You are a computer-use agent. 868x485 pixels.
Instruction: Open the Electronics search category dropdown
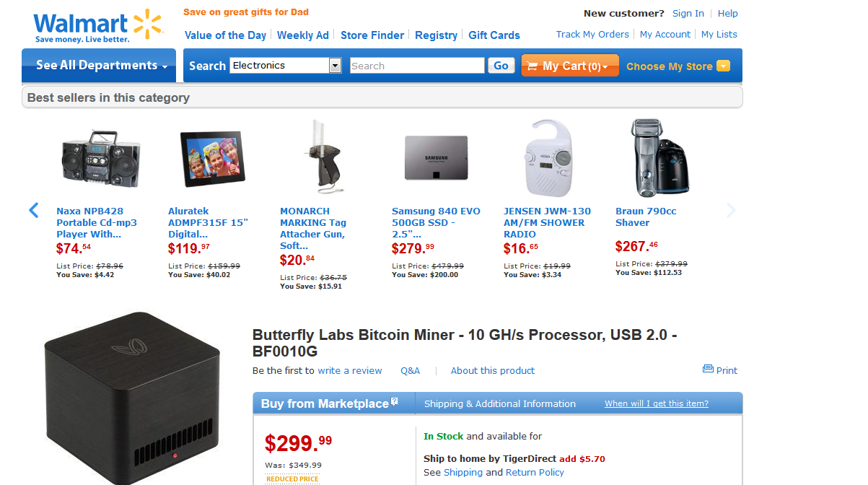pyautogui.click(x=335, y=66)
